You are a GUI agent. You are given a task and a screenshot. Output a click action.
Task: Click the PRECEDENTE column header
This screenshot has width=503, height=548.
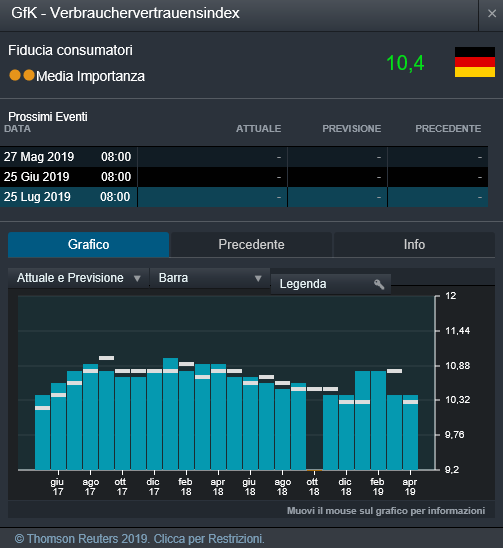(448, 129)
